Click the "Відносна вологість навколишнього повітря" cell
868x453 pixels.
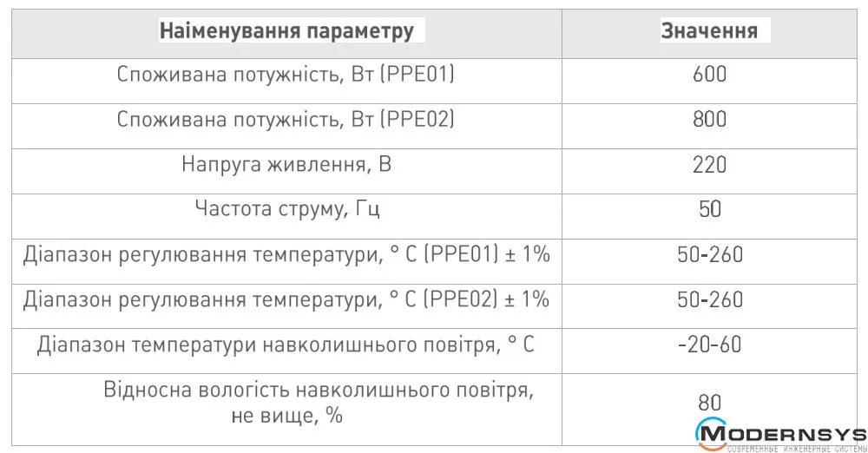pos(318,402)
